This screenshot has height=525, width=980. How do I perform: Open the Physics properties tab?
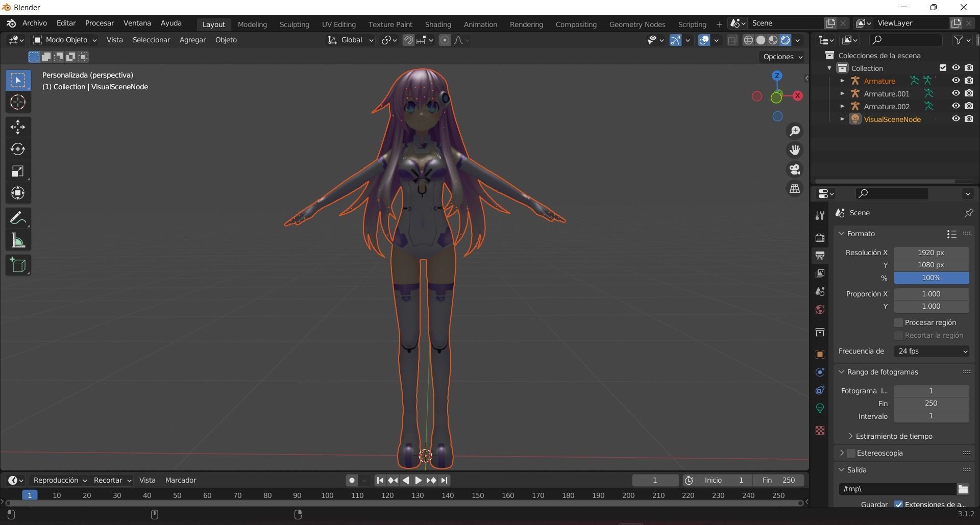[x=820, y=372]
